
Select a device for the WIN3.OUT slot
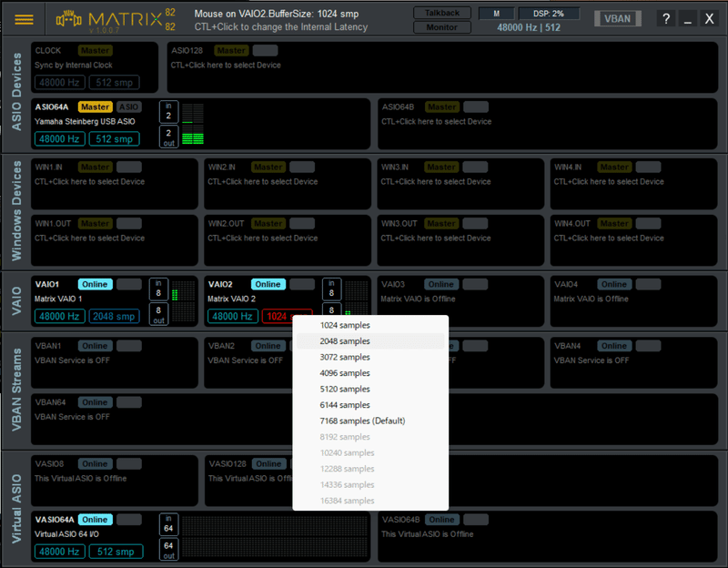tap(436, 238)
